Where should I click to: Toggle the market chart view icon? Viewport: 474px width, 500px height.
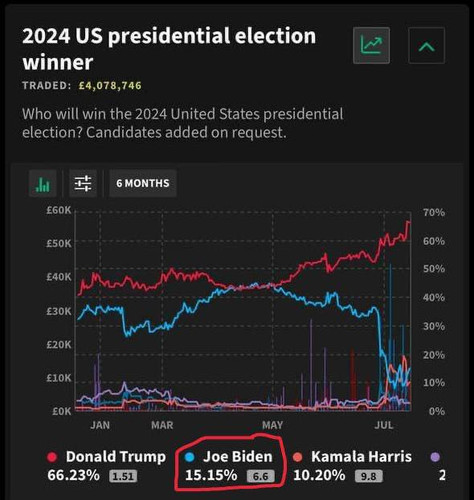(x=371, y=45)
